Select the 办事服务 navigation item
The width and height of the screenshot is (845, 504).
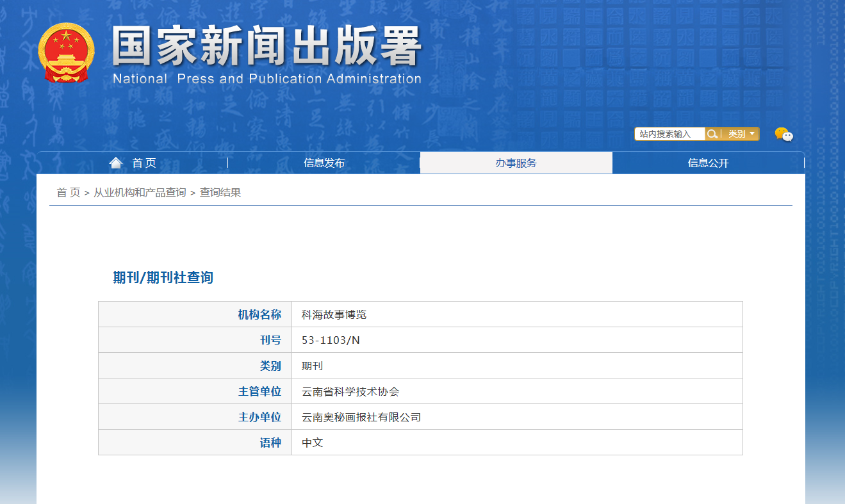pyautogui.click(x=516, y=163)
